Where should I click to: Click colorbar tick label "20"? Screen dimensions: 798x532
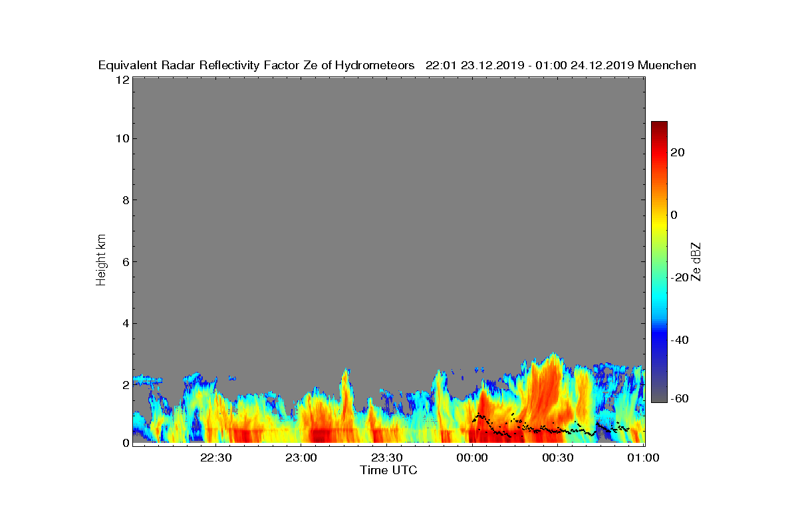(x=678, y=152)
